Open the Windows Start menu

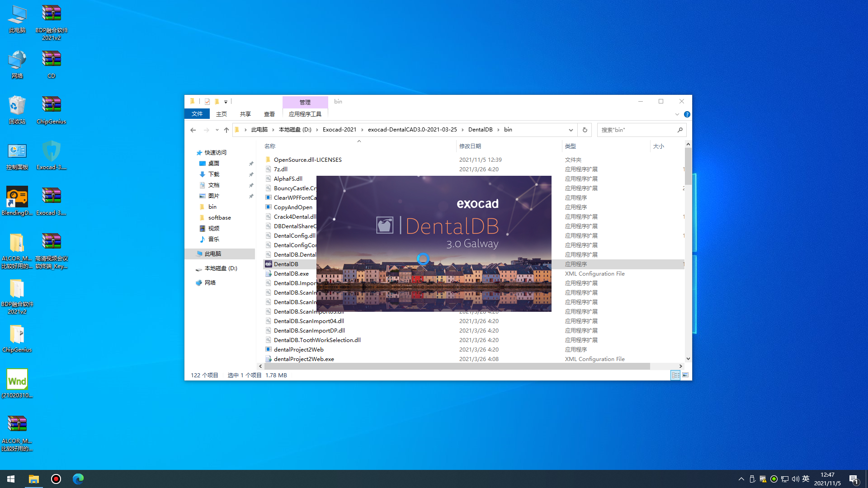[x=11, y=479]
